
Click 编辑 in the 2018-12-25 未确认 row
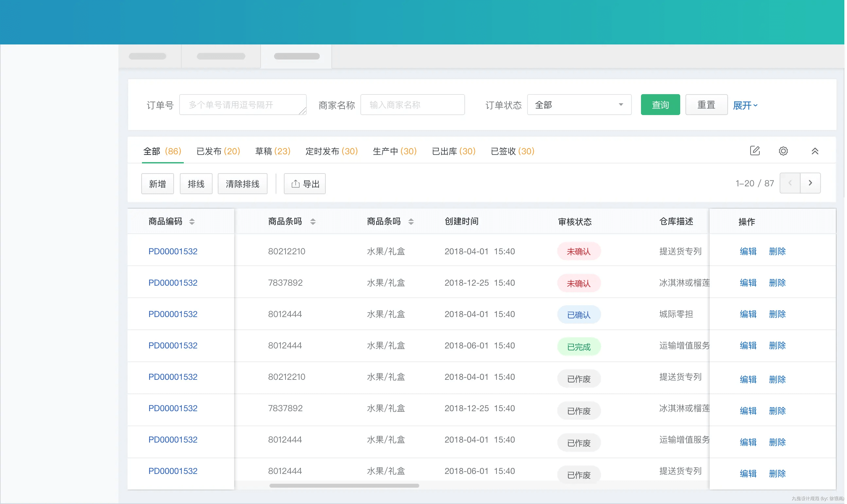coord(748,283)
